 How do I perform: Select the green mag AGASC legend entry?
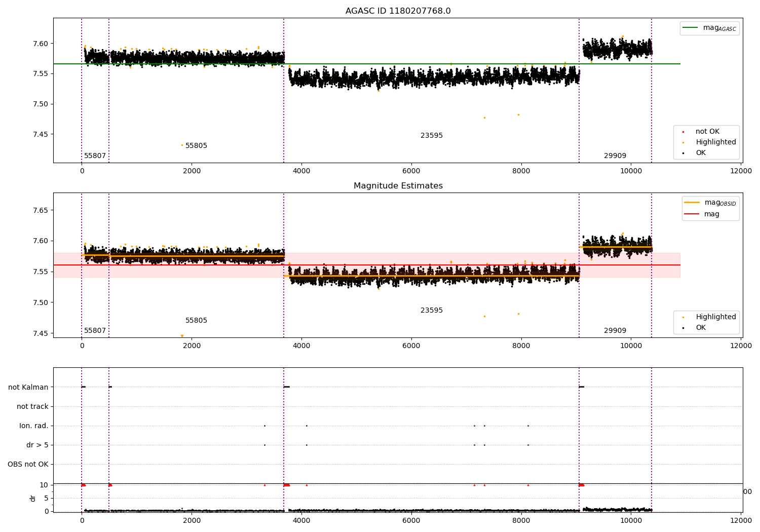(x=709, y=28)
